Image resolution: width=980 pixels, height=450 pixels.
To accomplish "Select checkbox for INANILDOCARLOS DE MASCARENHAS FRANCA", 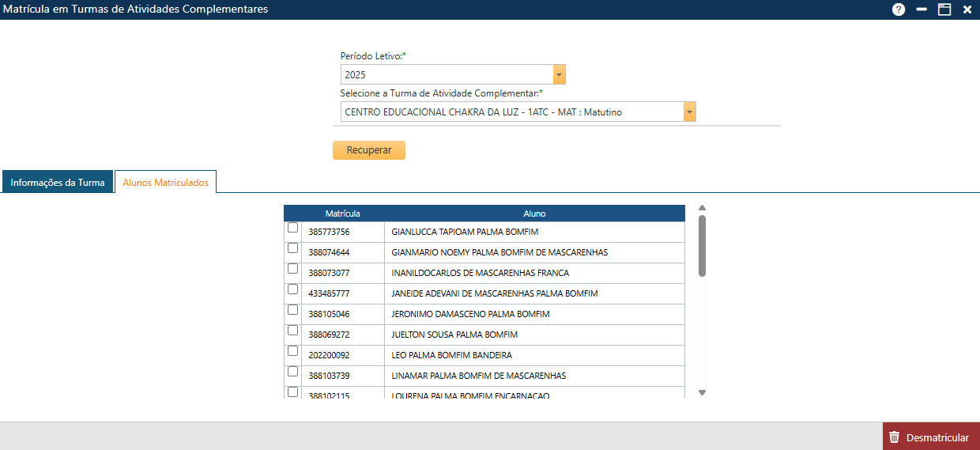I will coord(293,269).
